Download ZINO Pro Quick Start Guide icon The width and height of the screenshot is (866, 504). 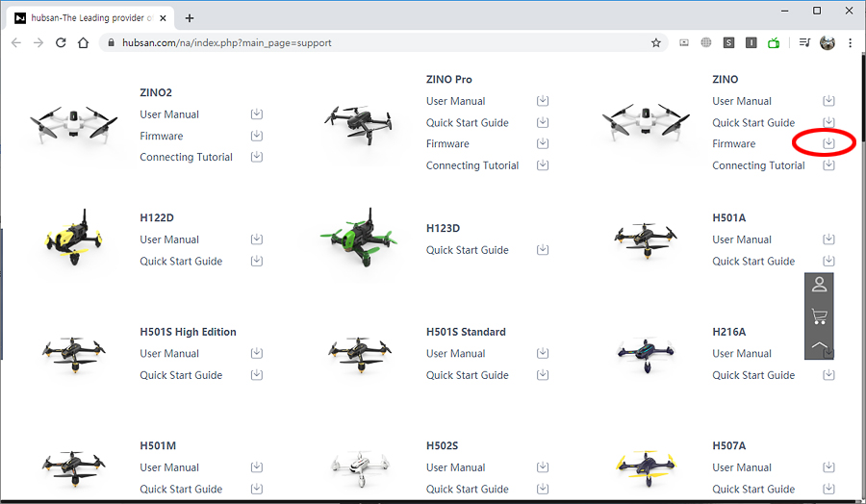(x=543, y=122)
